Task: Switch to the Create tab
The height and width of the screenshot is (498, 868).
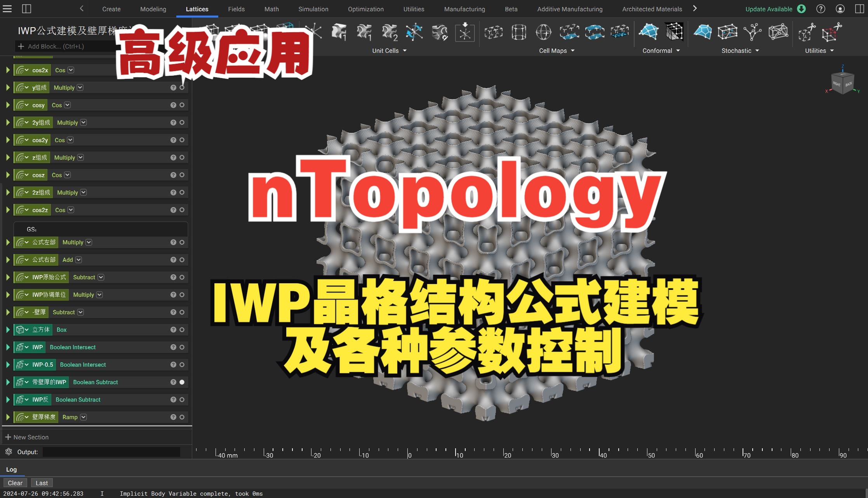Action: click(x=111, y=9)
